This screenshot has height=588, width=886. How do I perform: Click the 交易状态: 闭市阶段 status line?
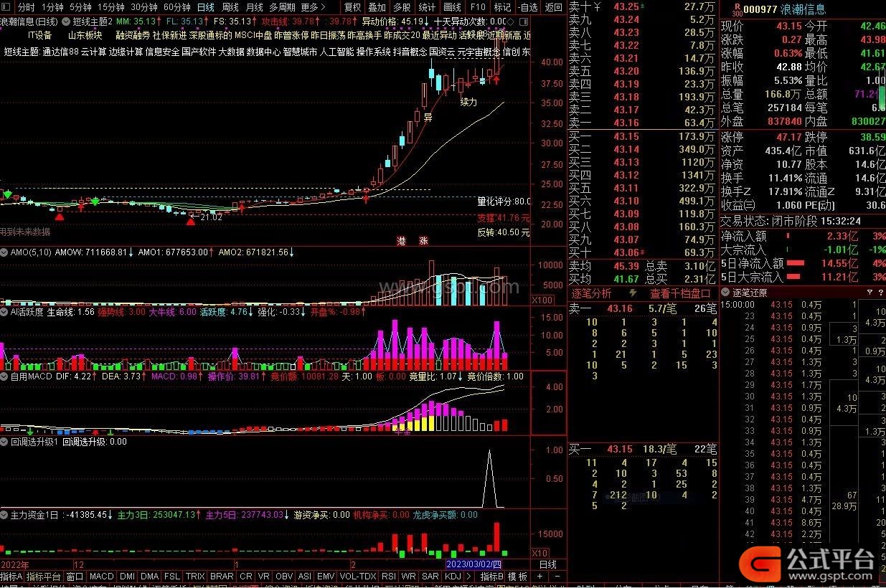pos(791,221)
